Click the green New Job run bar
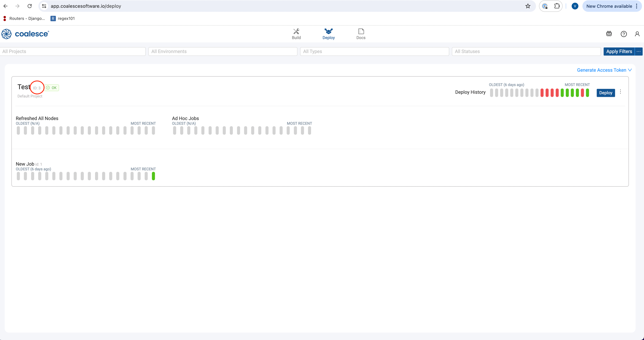Image resolution: width=644 pixels, height=340 pixels. point(153,176)
